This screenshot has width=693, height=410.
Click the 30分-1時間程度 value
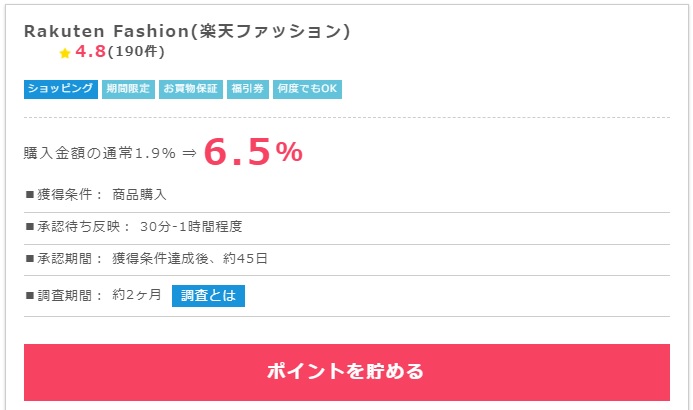coord(191,226)
